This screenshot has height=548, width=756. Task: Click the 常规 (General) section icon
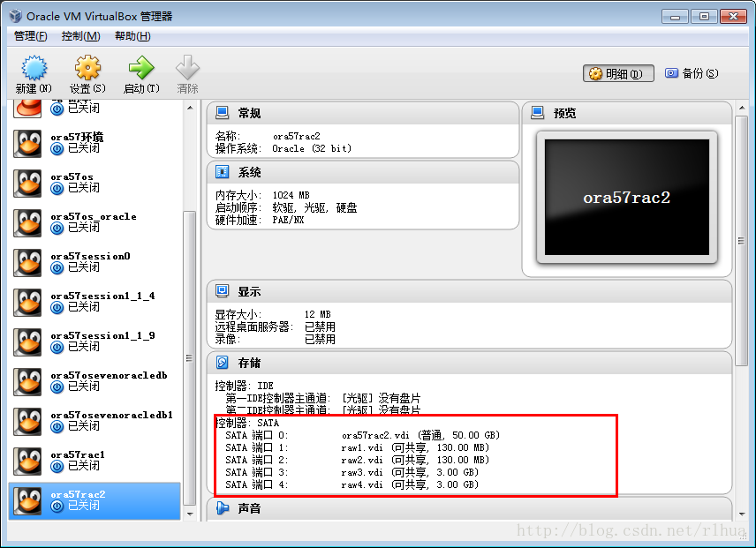222,113
